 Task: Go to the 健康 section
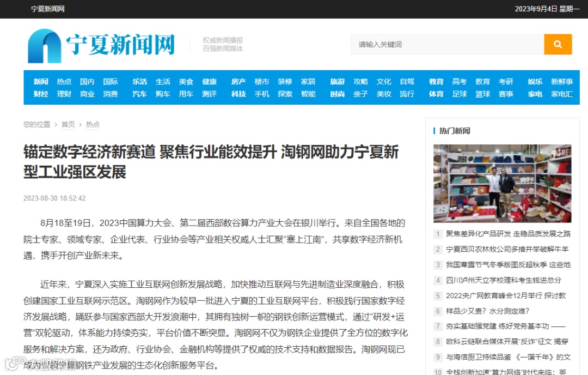pyautogui.click(x=209, y=81)
